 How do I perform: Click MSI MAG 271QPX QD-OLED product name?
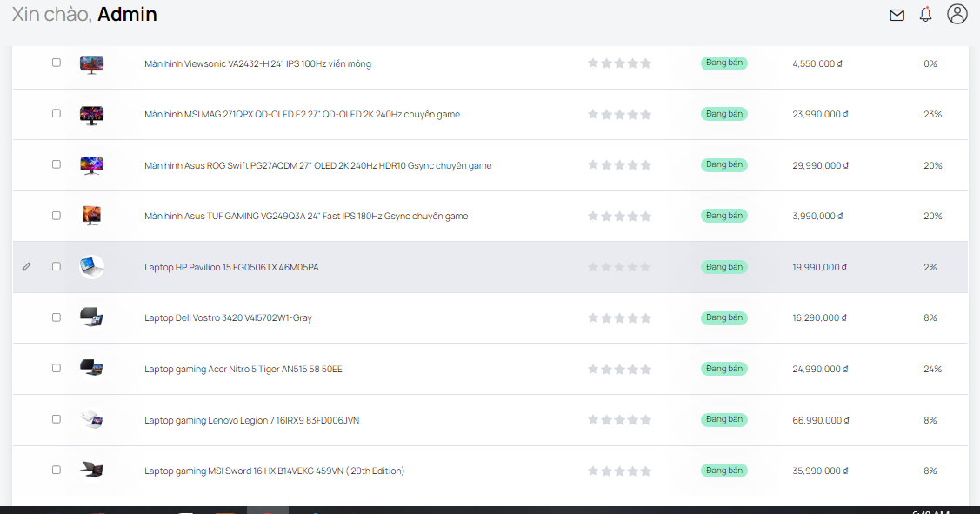(x=302, y=115)
